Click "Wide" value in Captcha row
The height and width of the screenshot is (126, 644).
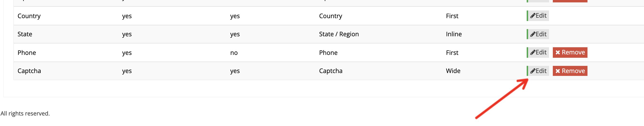pos(453,71)
